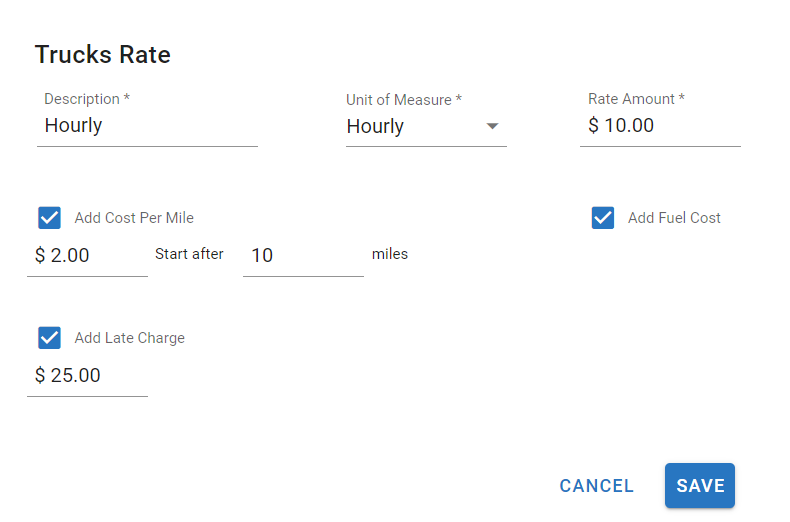Disable the Add Fuel Cost checkbox
Screen dimensions: 790x522
click(603, 218)
